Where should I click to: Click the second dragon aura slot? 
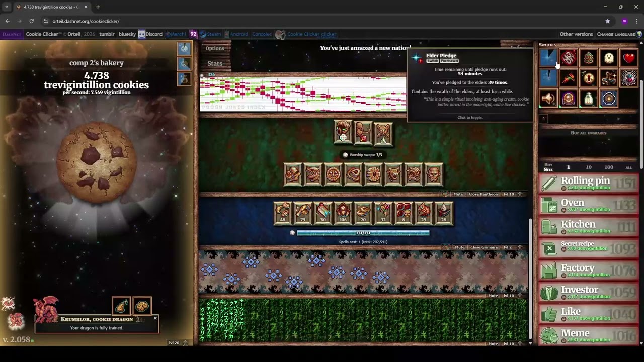(142, 306)
